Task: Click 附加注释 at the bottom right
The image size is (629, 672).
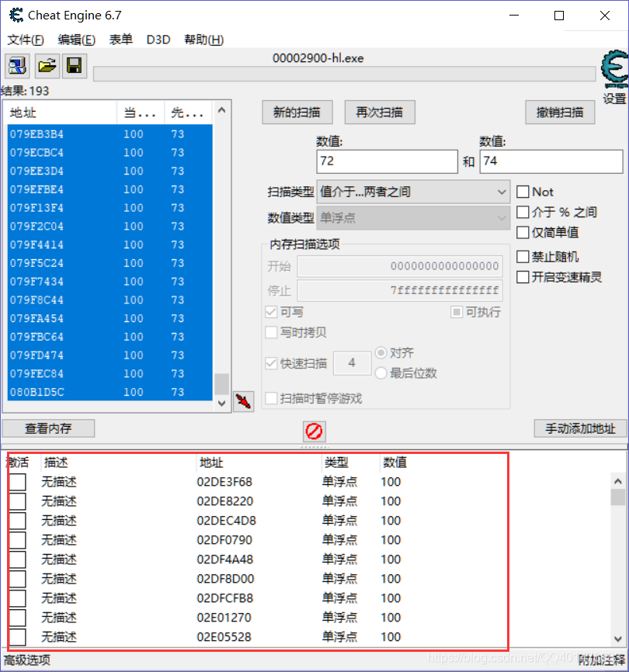Action: [x=601, y=660]
